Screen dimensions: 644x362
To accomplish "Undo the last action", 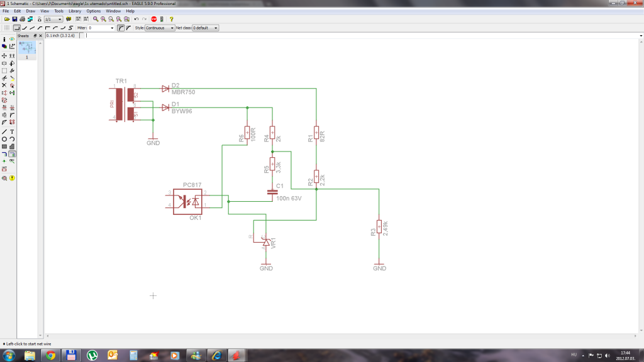I will coord(136,19).
